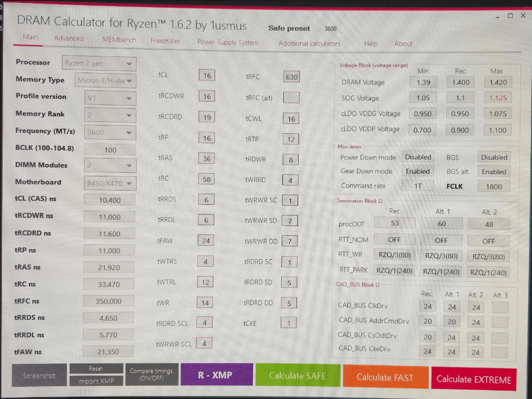Open the Power Supply System tab
Viewport: 532px width, 399px height.
(228, 42)
